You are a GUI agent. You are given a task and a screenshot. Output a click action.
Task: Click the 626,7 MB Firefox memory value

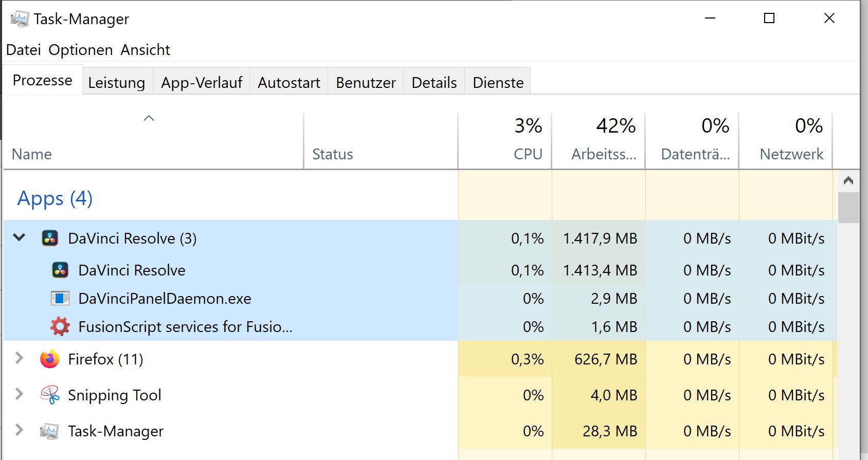point(606,359)
